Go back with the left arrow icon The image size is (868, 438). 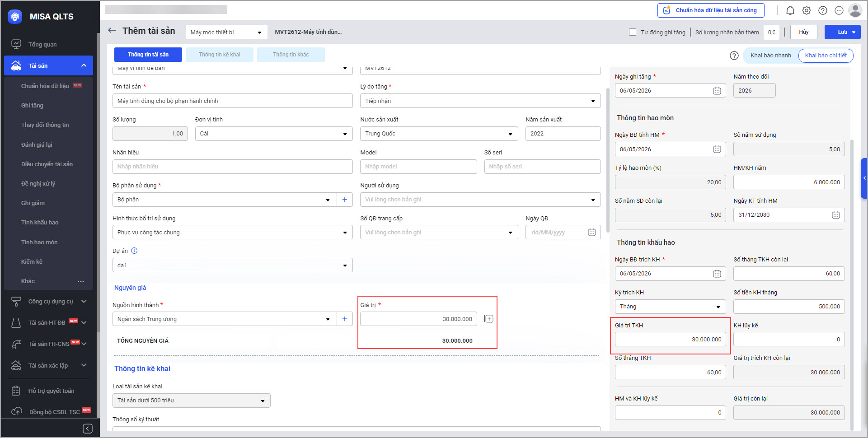coord(112,31)
